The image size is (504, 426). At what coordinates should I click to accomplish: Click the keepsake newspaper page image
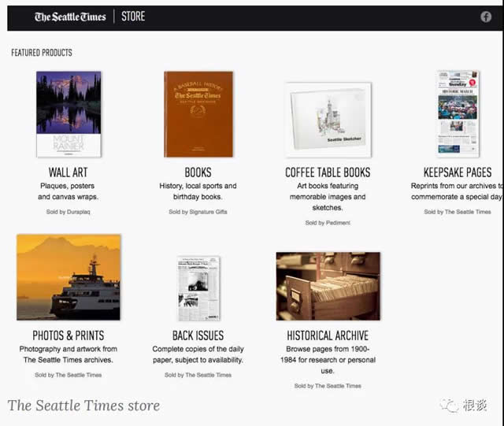pyautogui.click(x=458, y=113)
